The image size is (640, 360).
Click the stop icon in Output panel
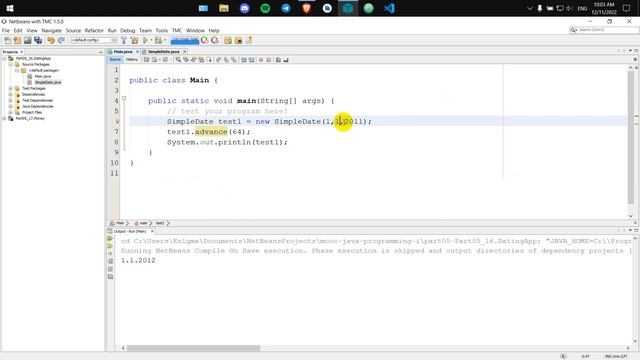click(110, 269)
